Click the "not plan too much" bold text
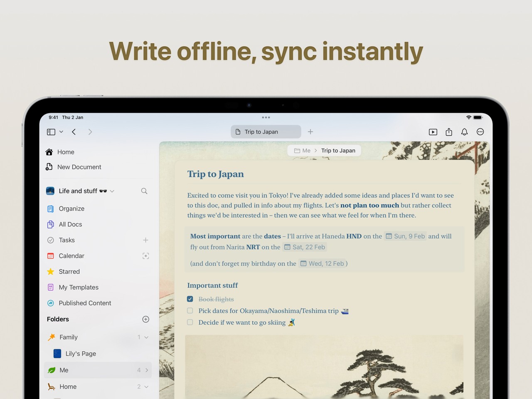532x399 pixels. (x=369, y=205)
